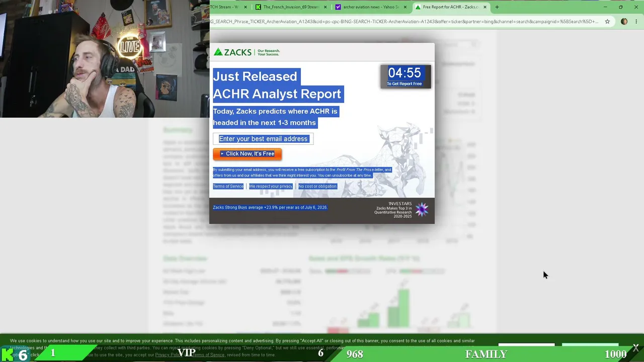Close the archer aviation news Yahoo tab
Image resolution: width=644 pixels, height=362 pixels.
point(405,7)
